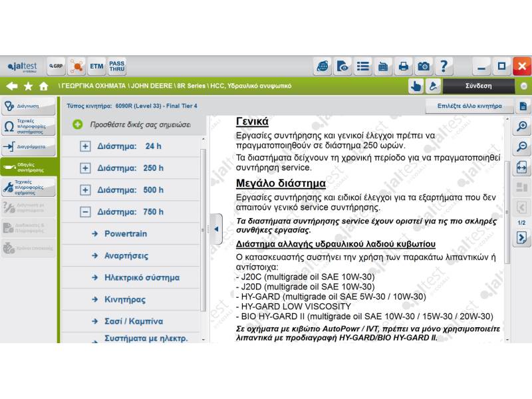Open help with question mark icon
The image size is (532, 399).
tap(444, 66)
